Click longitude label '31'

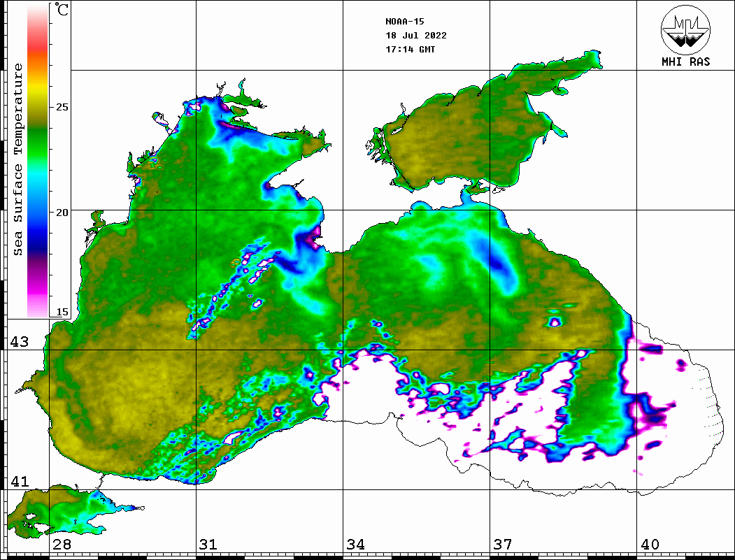(x=208, y=545)
